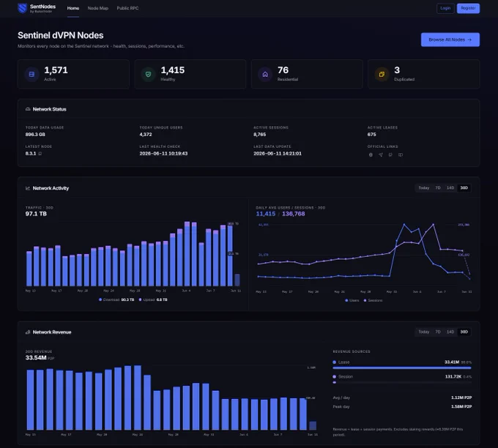
Task: Open the Node Map page
Action: tap(98, 8)
